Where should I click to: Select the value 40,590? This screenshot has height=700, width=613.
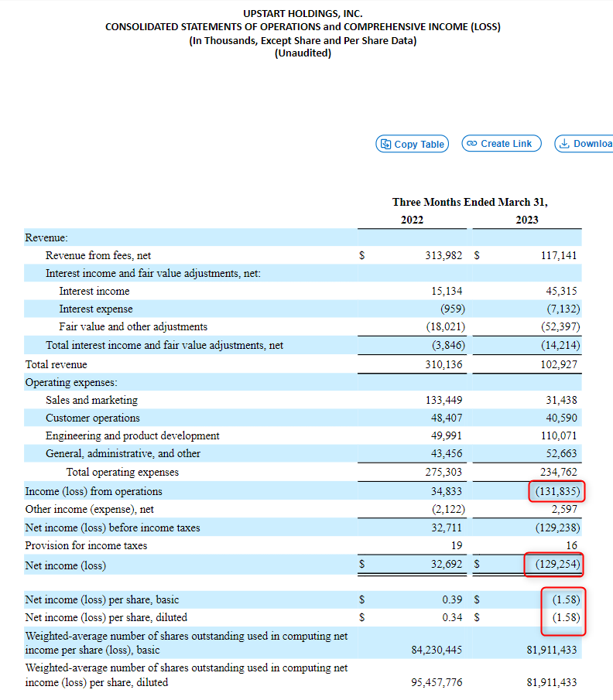click(561, 418)
